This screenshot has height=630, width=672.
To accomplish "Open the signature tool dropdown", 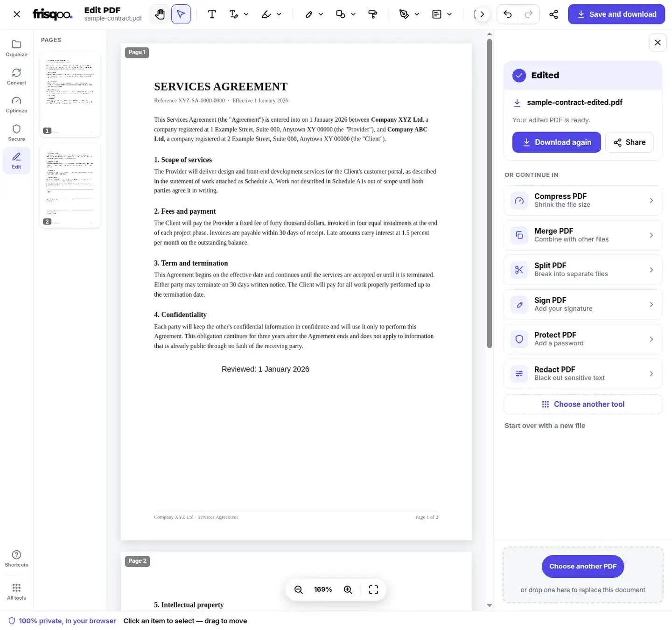I will [417, 14].
